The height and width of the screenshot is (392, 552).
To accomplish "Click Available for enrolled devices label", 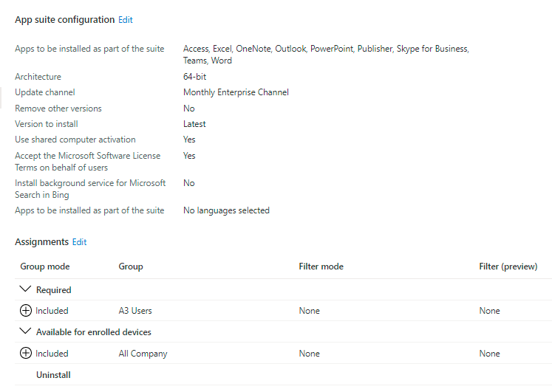I will pos(94,332).
